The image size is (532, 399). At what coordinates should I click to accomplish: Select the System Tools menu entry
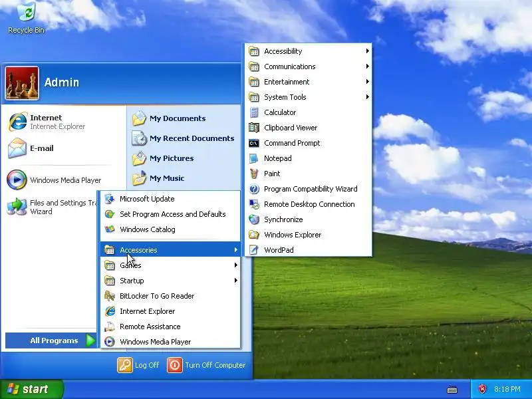tap(309, 97)
